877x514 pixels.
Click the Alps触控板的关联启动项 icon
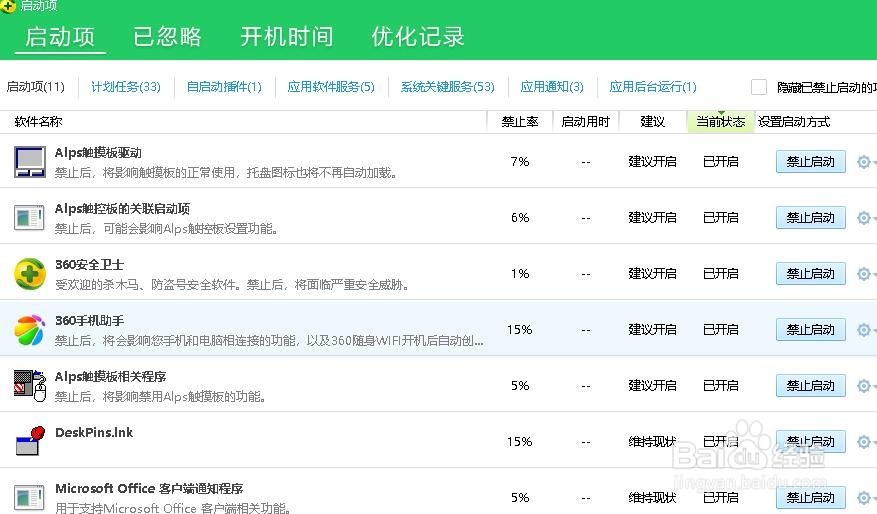click(x=30, y=217)
